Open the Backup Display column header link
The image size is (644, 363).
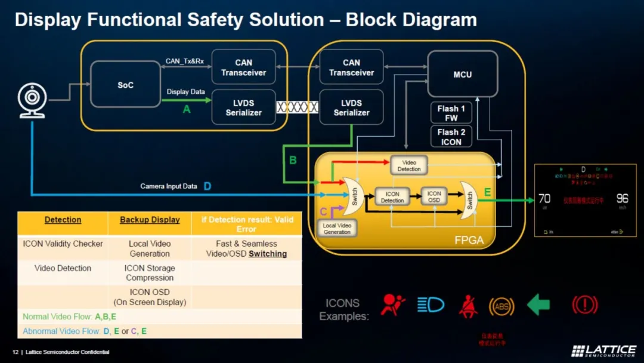(150, 220)
